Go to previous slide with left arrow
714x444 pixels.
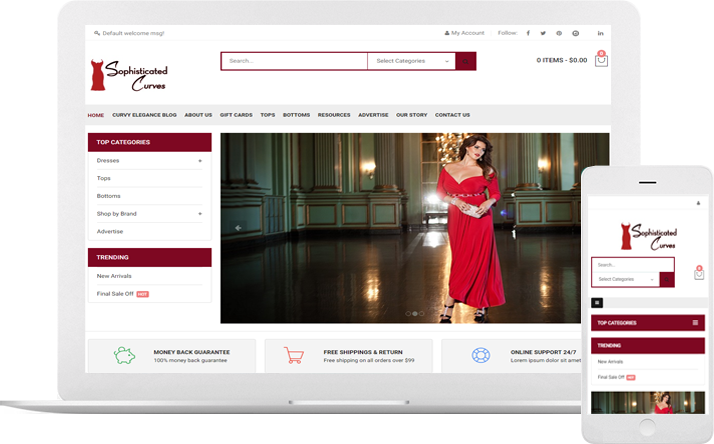click(238, 228)
